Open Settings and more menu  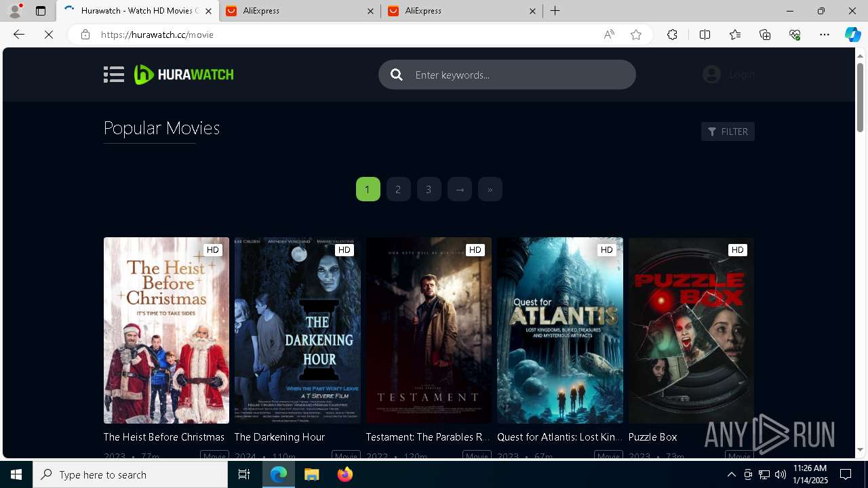pyautogui.click(x=825, y=35)
